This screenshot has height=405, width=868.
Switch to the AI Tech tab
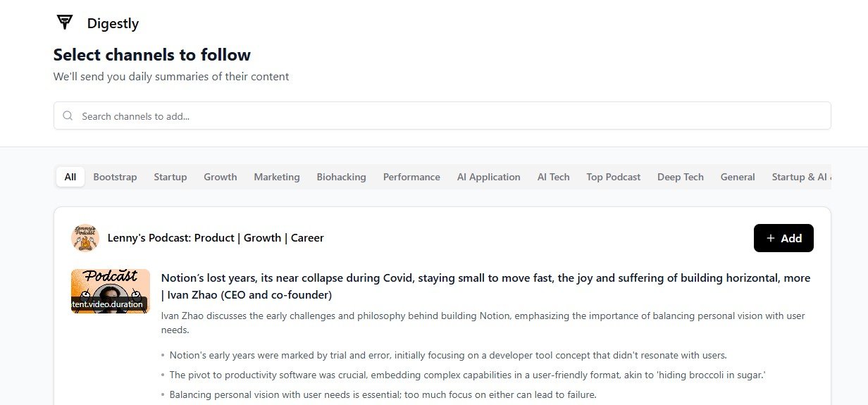(553, 177)
